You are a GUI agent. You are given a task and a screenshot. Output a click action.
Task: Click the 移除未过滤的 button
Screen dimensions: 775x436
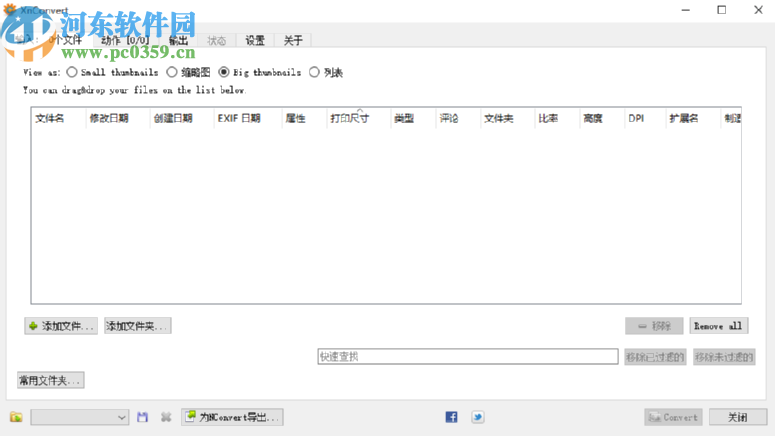724,357
